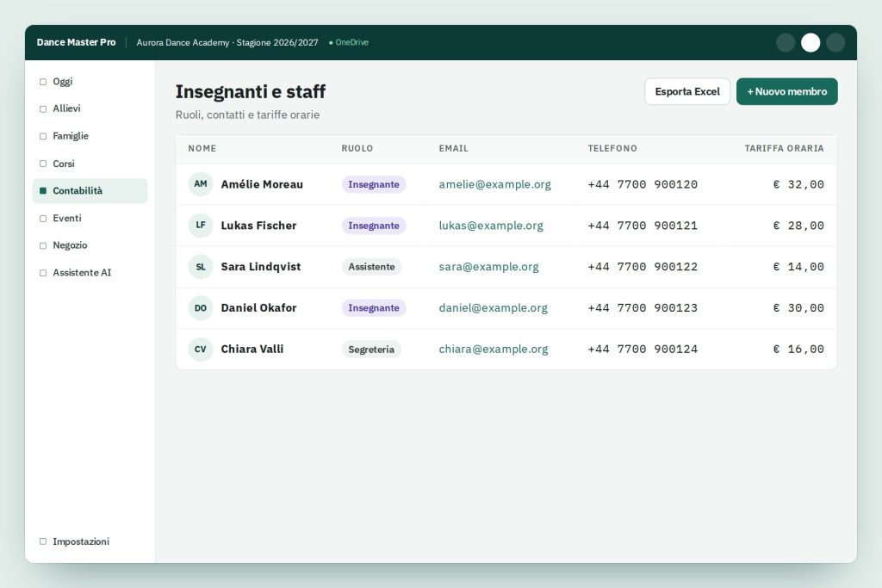Image resolution: width=882 pixels, height=588 pixels.
Task: Select the name Daniel Okafor
Action: pyautogui.click(x=258, y=307)
